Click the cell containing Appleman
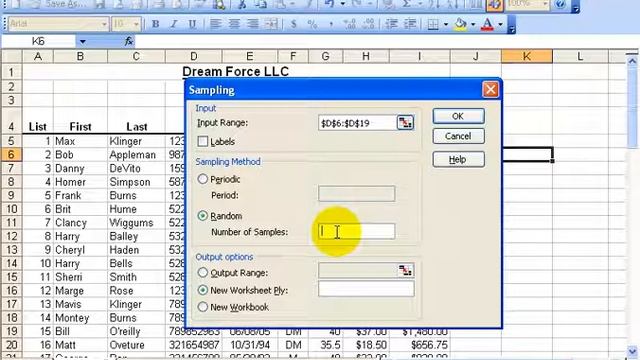Screen dimensions: 640x360 [x=136, y=155]
